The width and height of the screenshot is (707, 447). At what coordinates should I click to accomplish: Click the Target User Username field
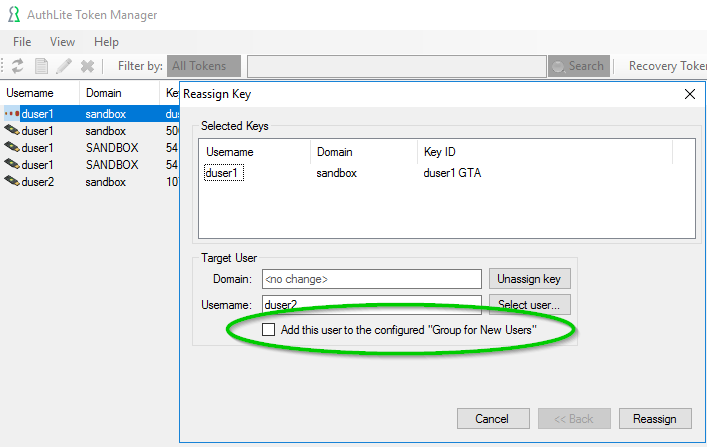pyautogui.click(x=372, y=305)
